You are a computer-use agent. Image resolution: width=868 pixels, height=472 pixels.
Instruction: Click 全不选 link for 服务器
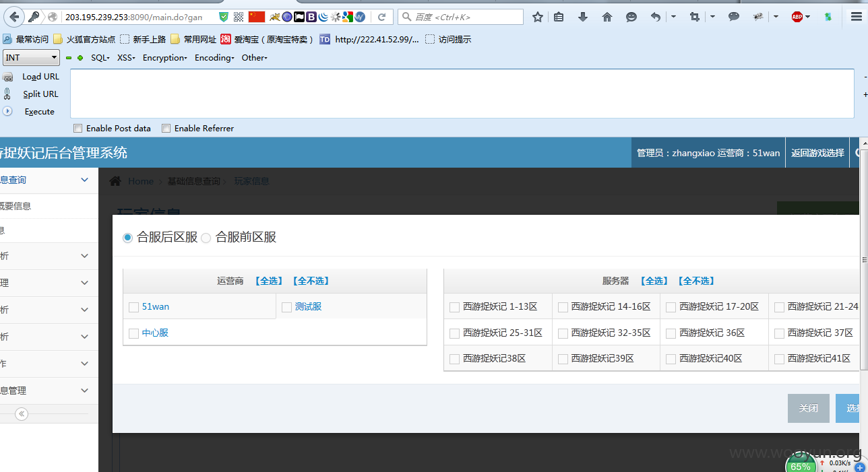(x=696, y=281)
